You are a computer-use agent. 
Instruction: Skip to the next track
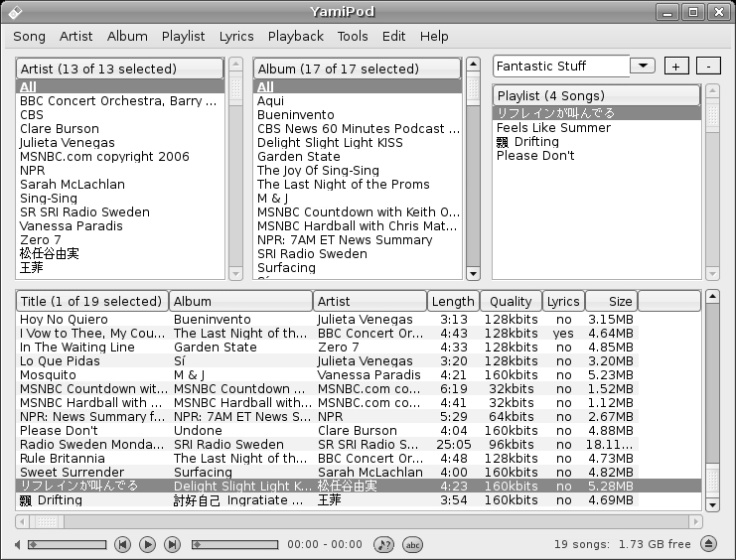coord(172,544)
